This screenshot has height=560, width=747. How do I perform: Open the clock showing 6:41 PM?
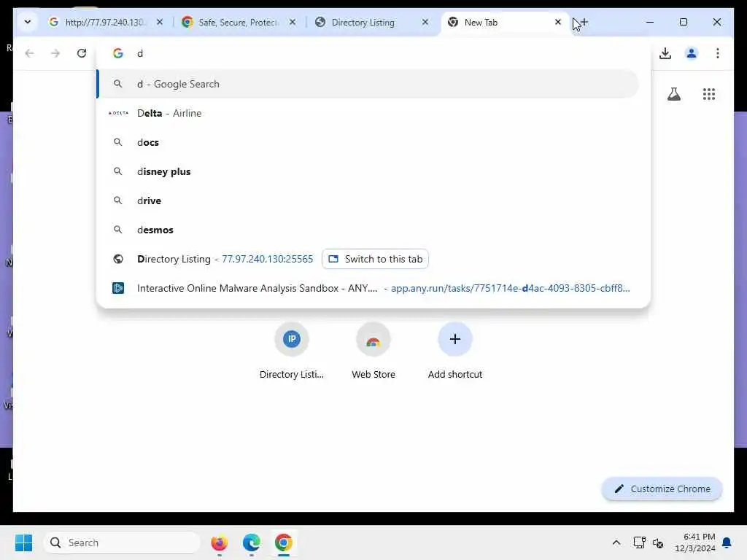click(x=694, y=542)
